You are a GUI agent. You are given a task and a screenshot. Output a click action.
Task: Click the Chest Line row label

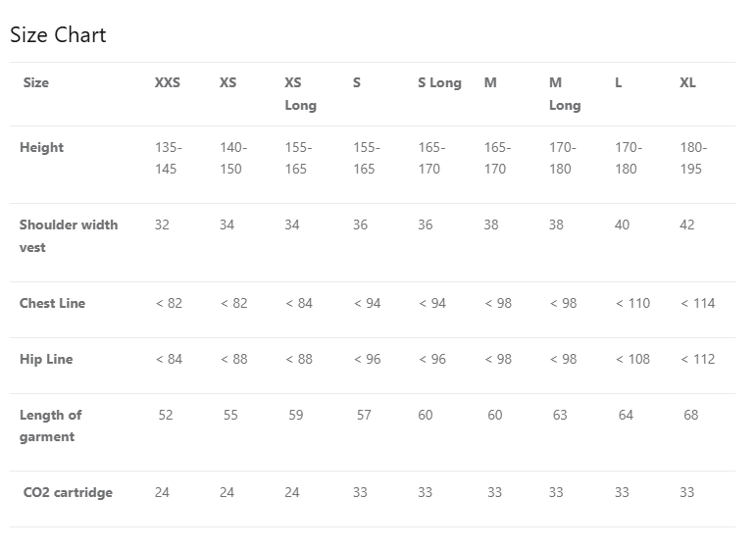[52, 304]
